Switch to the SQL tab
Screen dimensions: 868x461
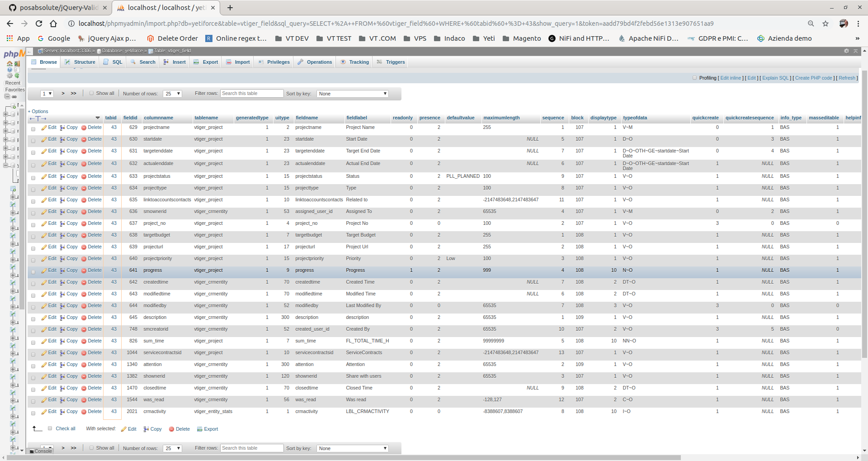click(113, 62)
